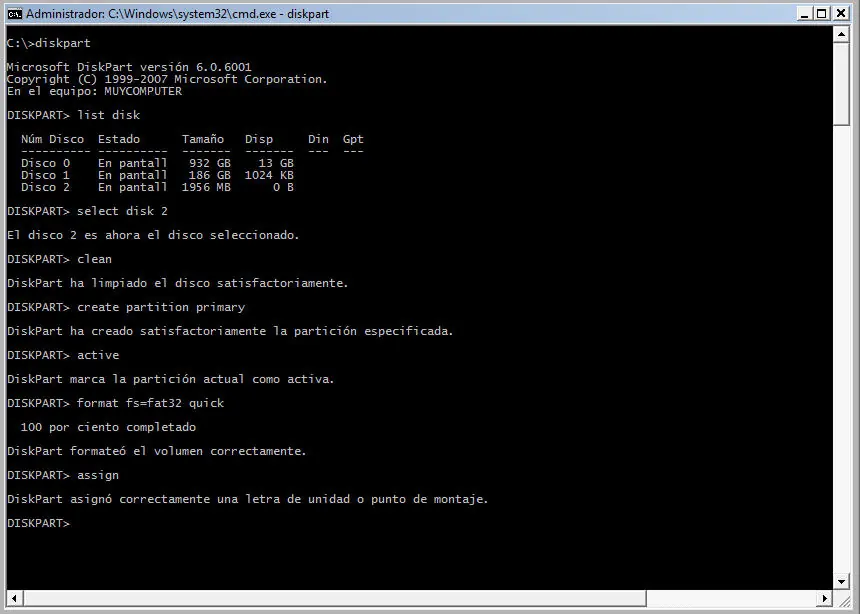Click 'DiskPart marca la partición actual como activa.'

(x=171, y=380)
